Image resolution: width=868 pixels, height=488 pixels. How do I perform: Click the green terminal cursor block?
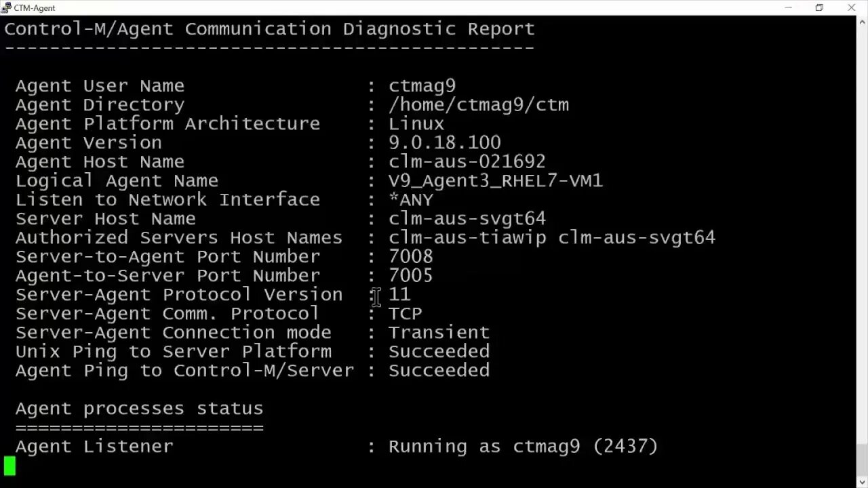click(x=9, y=466)
